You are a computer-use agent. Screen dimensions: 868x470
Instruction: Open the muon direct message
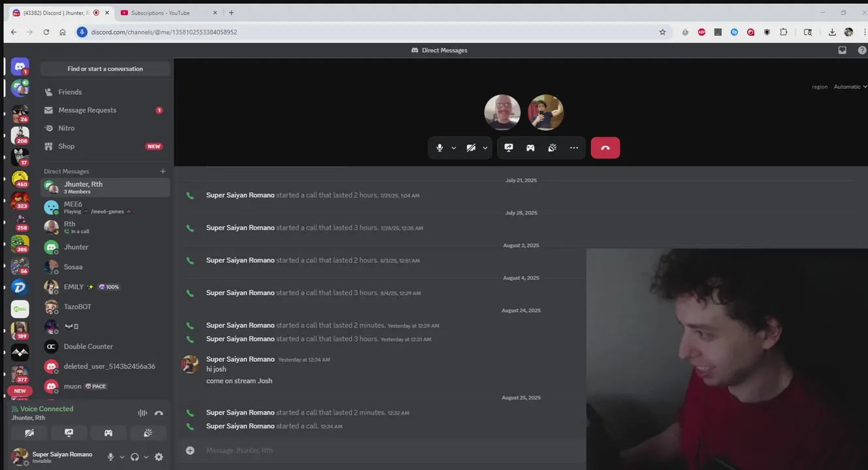(105, 386)
